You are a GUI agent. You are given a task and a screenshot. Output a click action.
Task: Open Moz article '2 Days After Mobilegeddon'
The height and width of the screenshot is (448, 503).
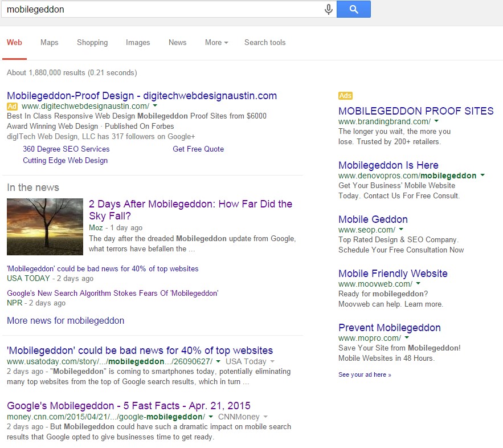(191, 210)
